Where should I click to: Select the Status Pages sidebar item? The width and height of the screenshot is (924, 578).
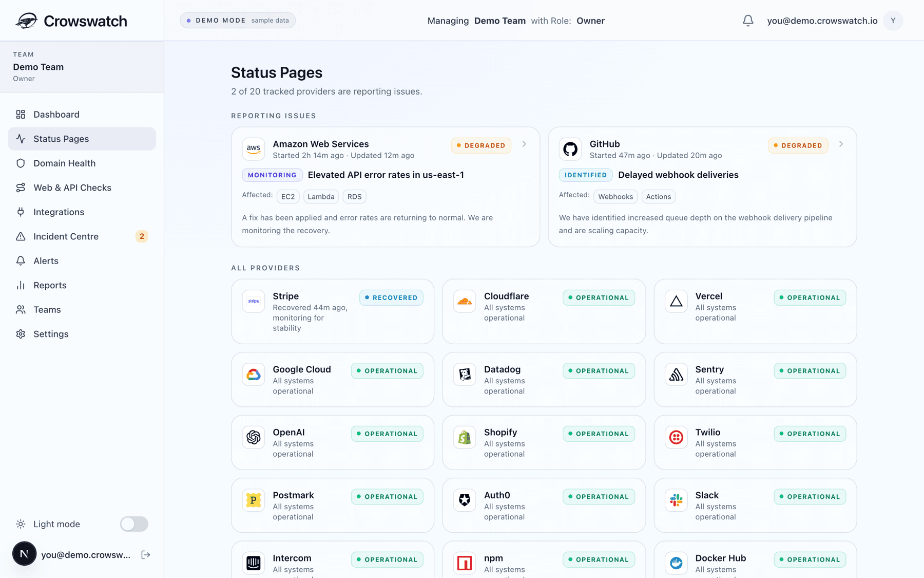click(82, 139)
